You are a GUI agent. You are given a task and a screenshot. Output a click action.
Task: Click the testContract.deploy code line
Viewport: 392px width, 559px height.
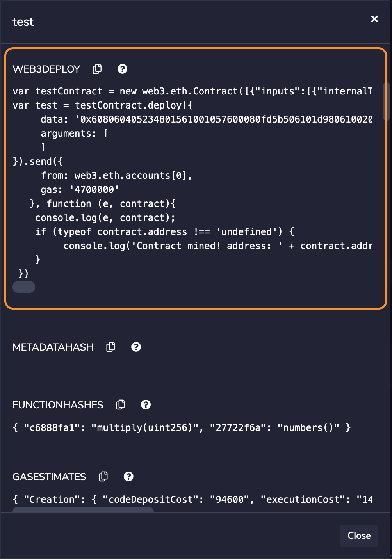pos(103,105)
